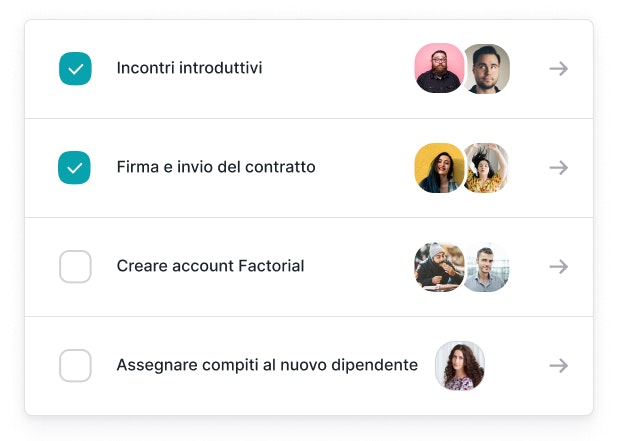Click empty space in Creare account Factorial row
The width and height of the screenshot is (618, 441).
point(358,267)
